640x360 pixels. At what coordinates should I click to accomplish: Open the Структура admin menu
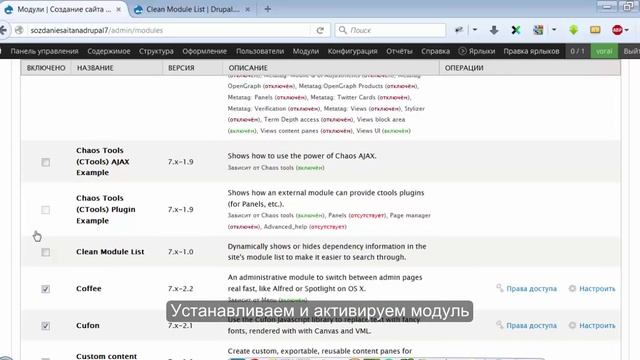pos(156,51)
